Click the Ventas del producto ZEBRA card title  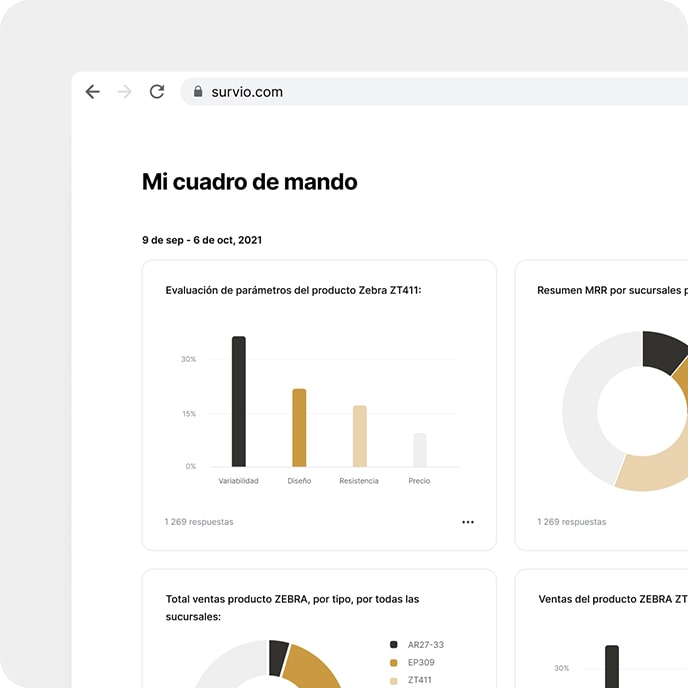pos(613,599)
